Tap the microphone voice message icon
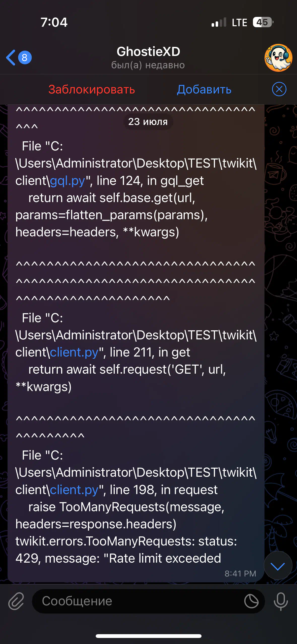 click(281, 601)
